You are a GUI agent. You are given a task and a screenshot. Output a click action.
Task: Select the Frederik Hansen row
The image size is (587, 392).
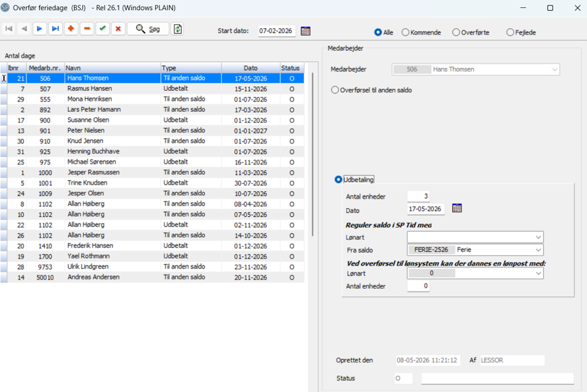point(152,246)
